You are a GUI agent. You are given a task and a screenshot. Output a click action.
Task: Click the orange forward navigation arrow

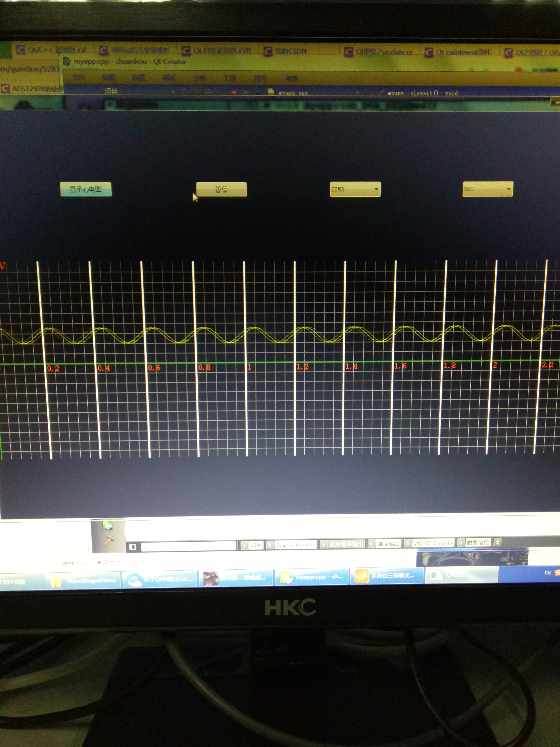246,92
